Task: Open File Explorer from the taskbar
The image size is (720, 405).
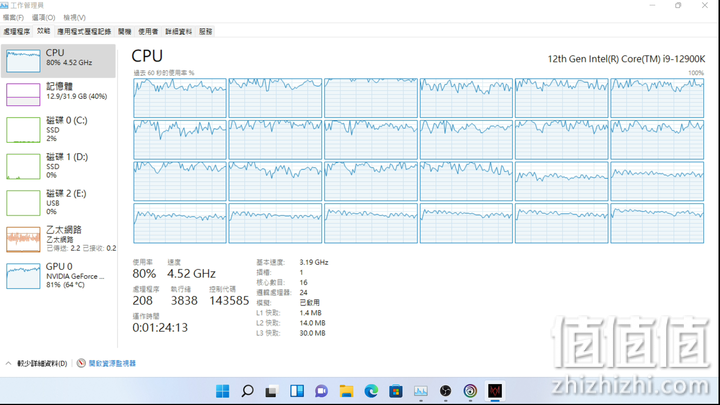Action: point(346,391)
